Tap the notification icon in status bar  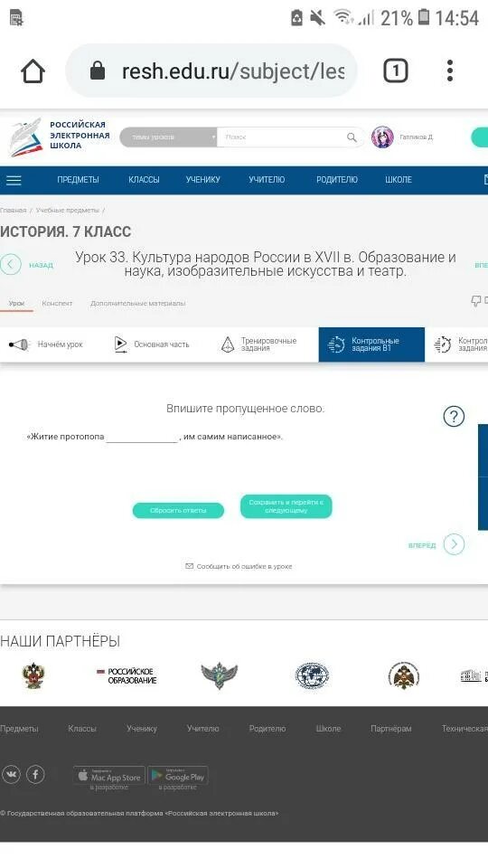[x=16, y=18]
